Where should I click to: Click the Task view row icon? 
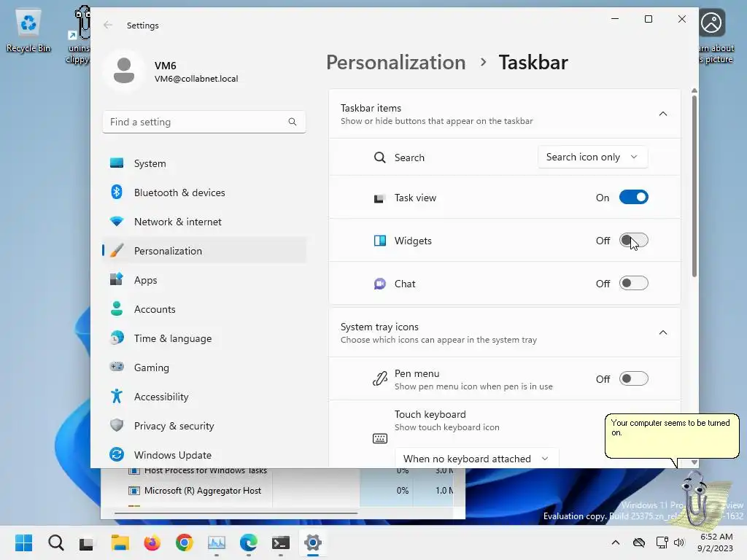point(379,198)
